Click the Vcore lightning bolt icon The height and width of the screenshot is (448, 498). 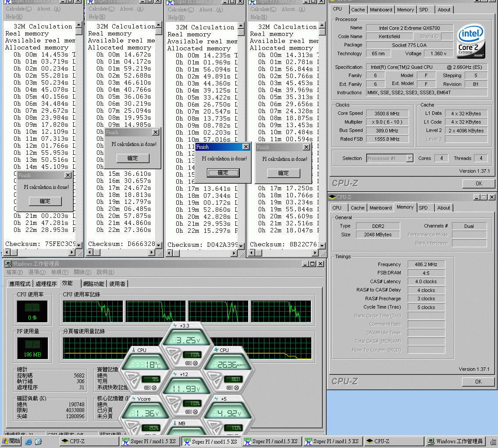tap(134, 399)
